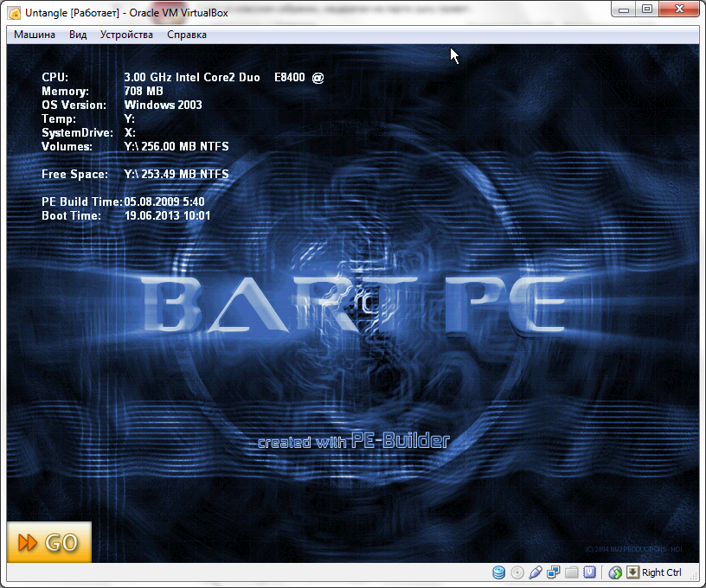706x588 pixels.
Task: Minimize the VirtualBox window
Action: (624, 10)
